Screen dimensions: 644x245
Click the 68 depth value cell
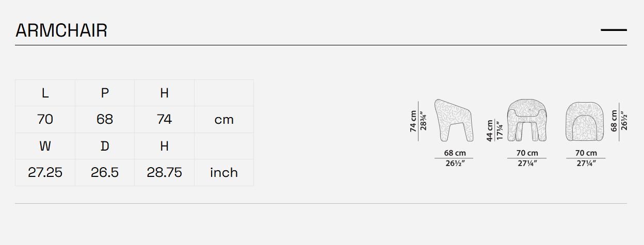pos(105,120)
